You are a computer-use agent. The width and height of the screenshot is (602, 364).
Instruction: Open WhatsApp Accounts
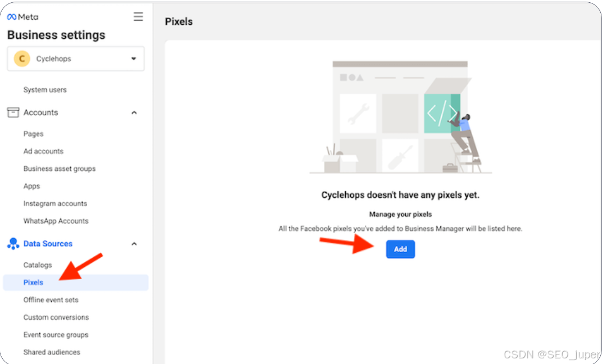click(x=56, y=221)
